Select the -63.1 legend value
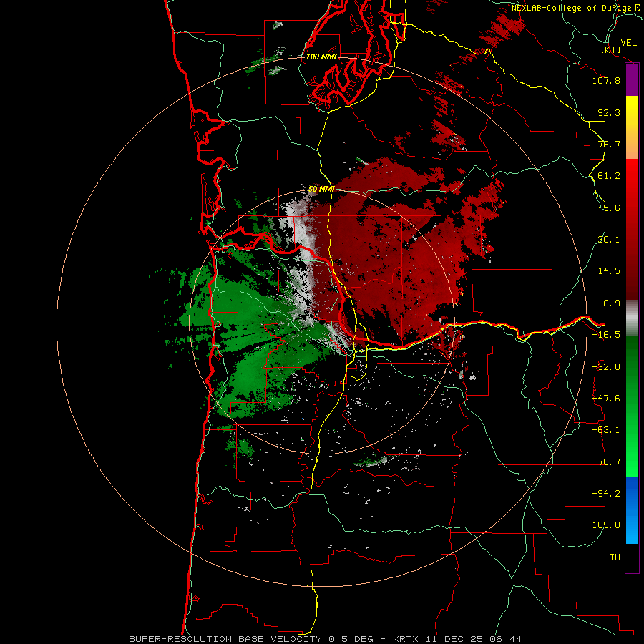The width and height of the screenshot is (644, 644). point(606,430)
